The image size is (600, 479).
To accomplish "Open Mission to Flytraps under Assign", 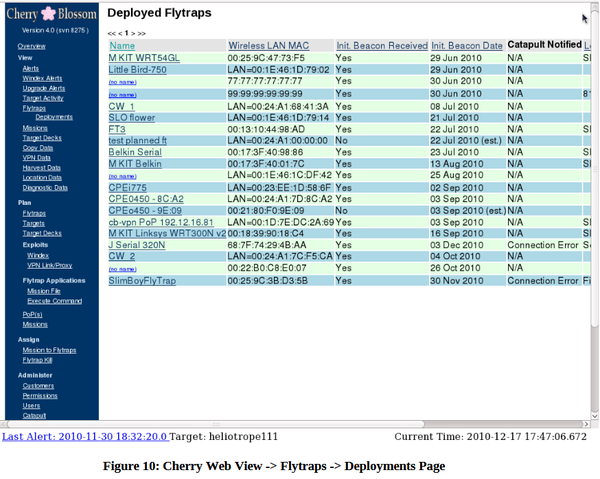I will click(49, 350).
